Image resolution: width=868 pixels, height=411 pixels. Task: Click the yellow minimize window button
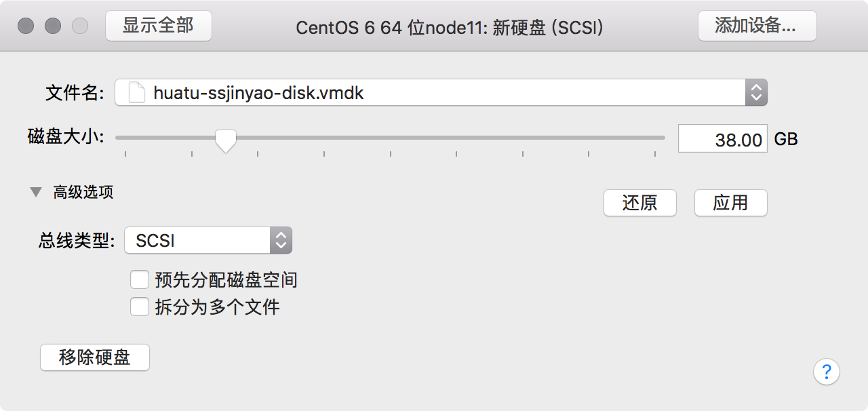[53, 26]
